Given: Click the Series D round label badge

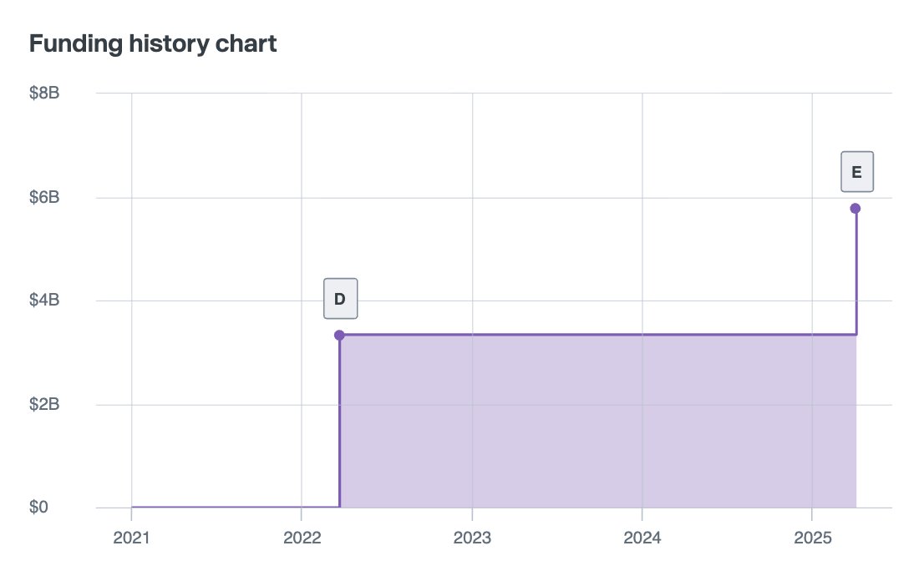Looking at the screenshot, I should [340, 299].
